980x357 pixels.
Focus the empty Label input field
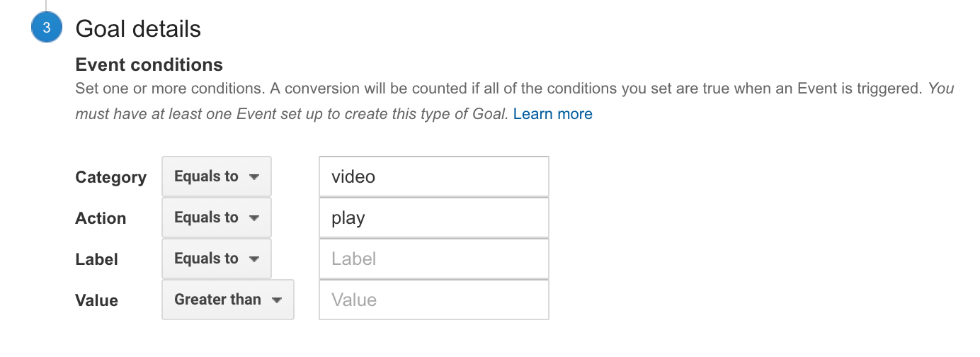coord(433,259)
